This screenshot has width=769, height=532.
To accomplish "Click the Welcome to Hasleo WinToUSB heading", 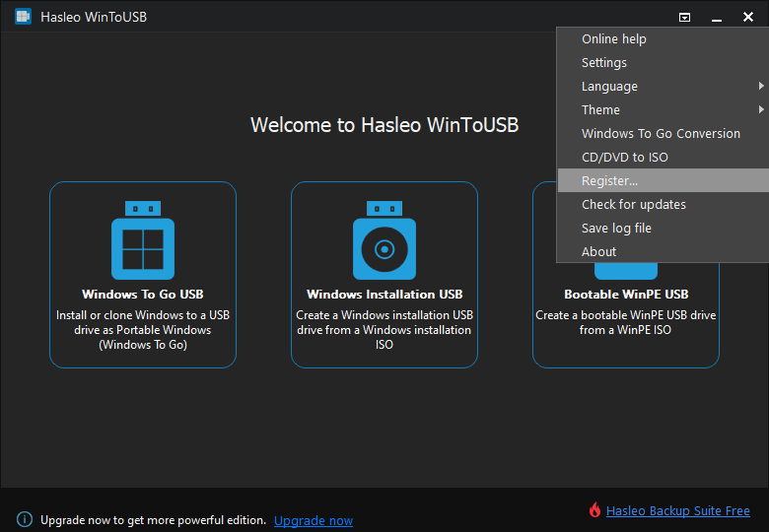I will [384, 125].
